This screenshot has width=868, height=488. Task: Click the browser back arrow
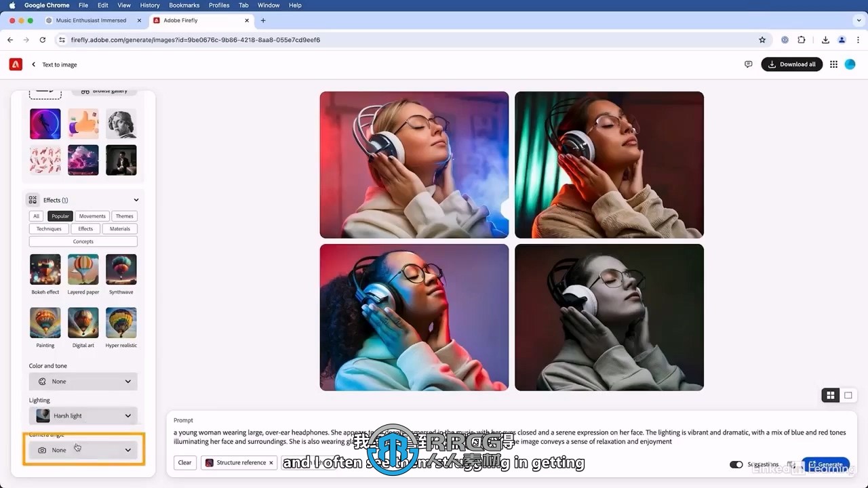10,40
